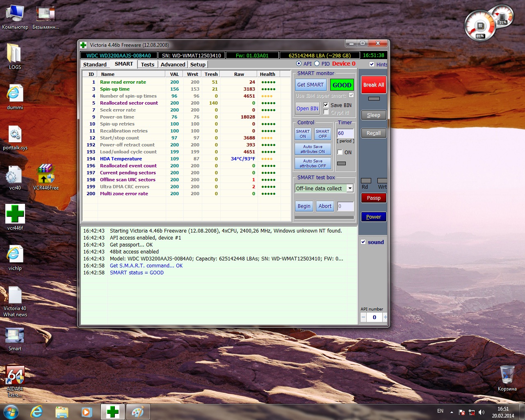Click the CPU meter desktop gadget

coord(480,25)
